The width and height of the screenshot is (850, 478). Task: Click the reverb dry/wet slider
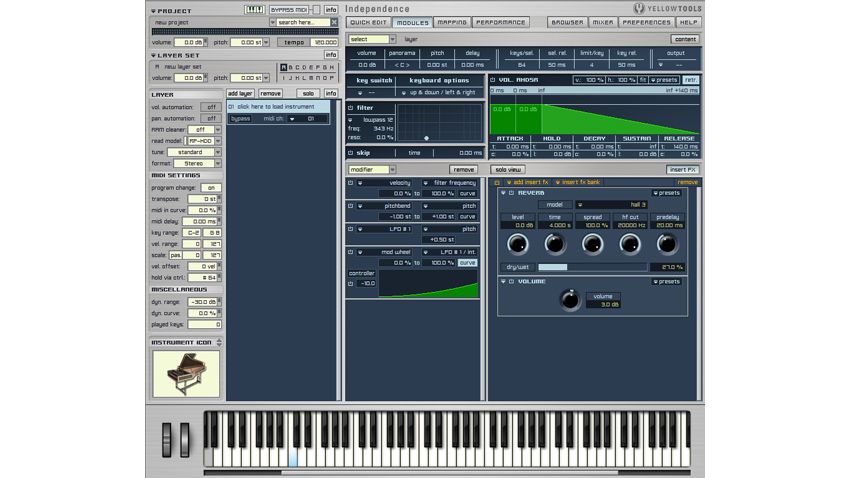[591, 267]
